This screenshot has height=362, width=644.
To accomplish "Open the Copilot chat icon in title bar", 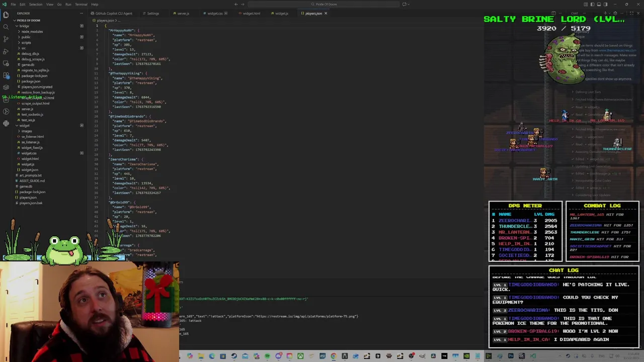I will pos(404,5).
